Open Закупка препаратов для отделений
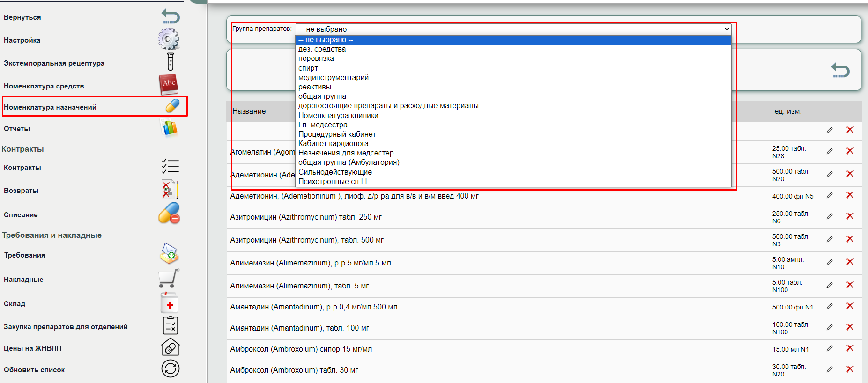This screenshot has width=868, height=383. [x=66, y=327]
